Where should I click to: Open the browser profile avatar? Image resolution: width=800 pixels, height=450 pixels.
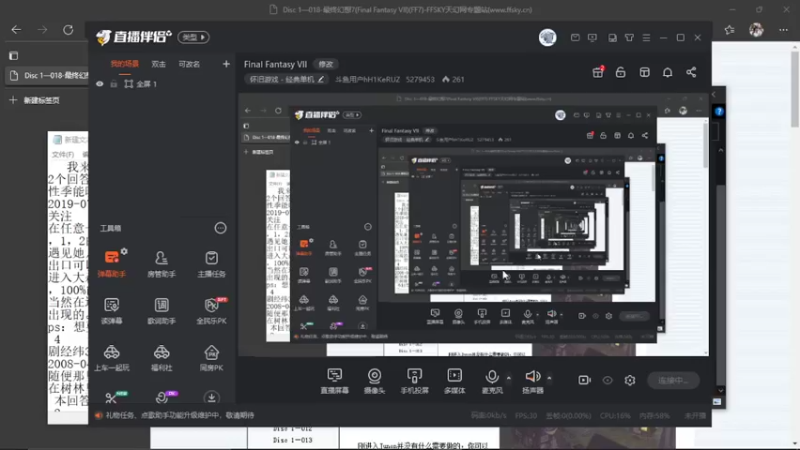tap(756, 30)
